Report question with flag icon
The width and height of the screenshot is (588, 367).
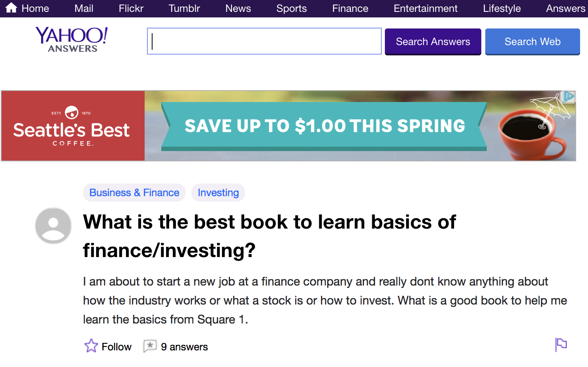pyautogui.click(x=561, y=344)
